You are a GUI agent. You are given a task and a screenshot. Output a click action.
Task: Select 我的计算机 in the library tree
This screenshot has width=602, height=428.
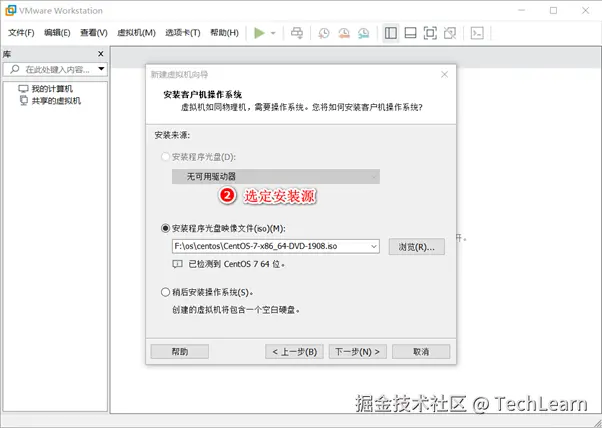tap(46, 89)
